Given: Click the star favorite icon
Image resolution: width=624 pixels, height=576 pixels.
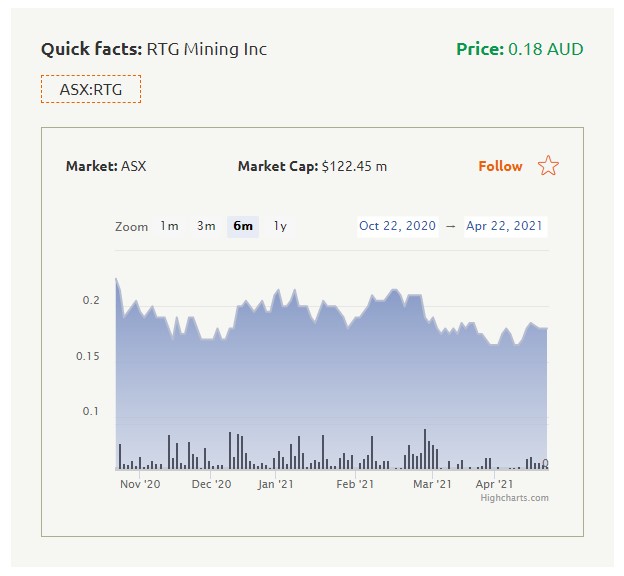Looking at the screenshot, I should pyautogui.click(x=548, y=166).
